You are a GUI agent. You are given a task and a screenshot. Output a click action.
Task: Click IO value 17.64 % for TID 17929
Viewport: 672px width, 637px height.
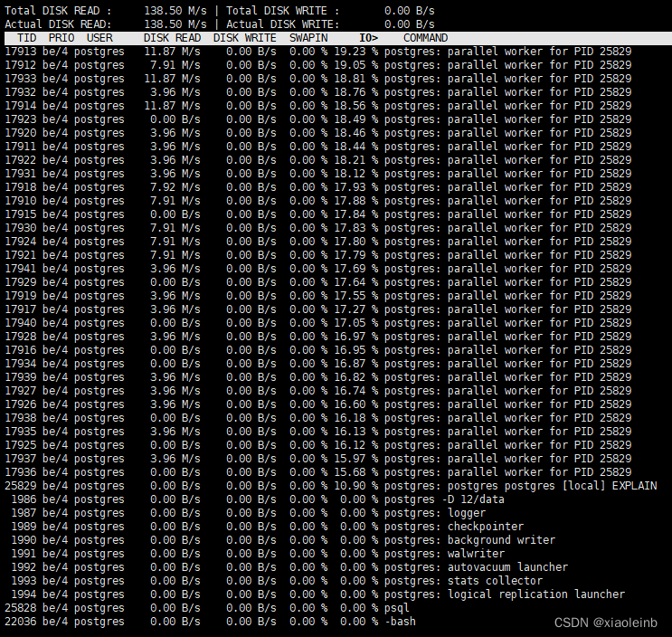pos(356,282)
